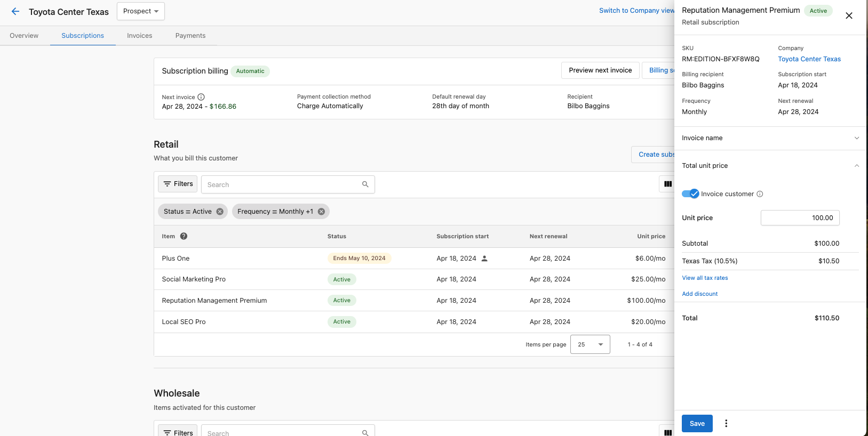Click the SKU value RM:EDITION-BFXF8W8Q

(x=721, y=59)
